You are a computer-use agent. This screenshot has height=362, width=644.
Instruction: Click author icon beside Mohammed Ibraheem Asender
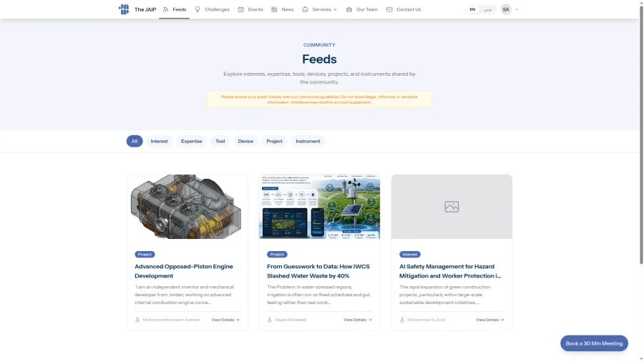point(137,320)
